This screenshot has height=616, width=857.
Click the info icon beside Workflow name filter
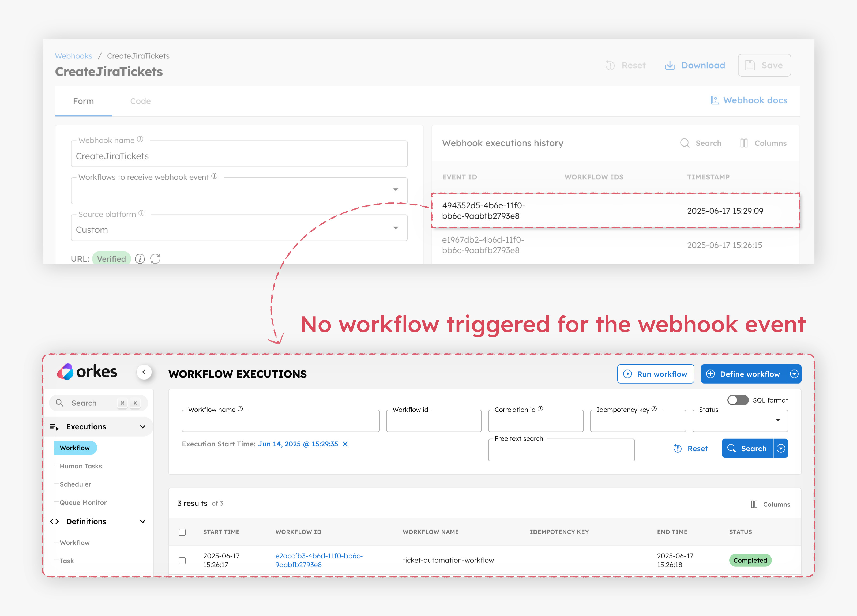coord(240,409)
